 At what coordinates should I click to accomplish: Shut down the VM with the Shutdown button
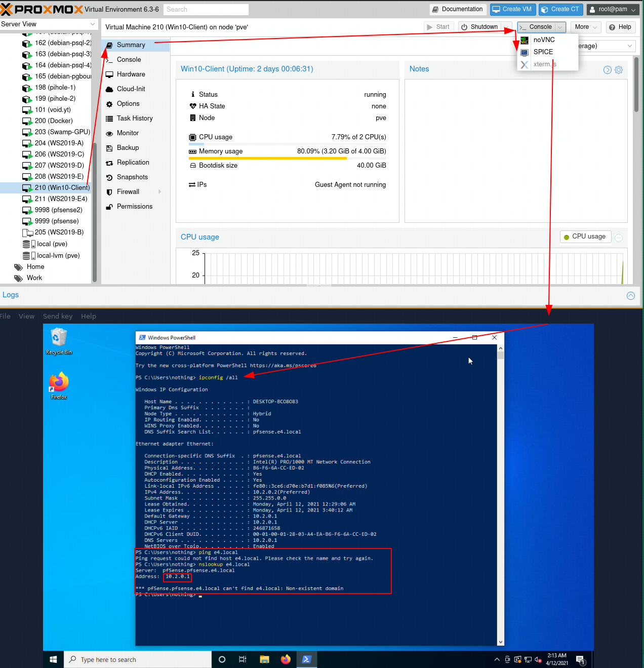tap(479, 27)
